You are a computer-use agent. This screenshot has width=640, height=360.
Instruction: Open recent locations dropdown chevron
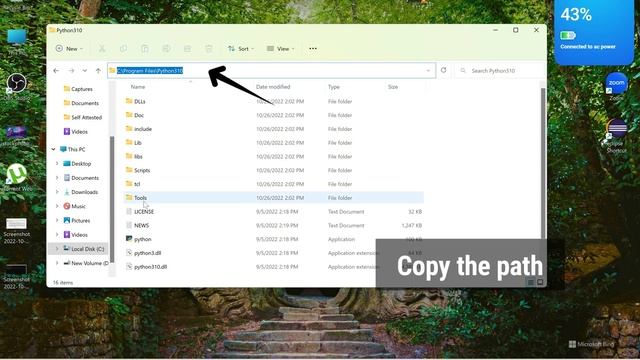(x=85, y=71)
